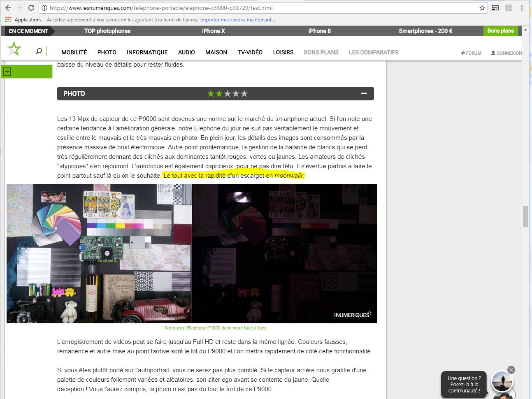Image resolution: width=532 pixels, height=399 pixels.
Task: Open the INFORMATIQUE navigation menu
Action: point(147,52)
